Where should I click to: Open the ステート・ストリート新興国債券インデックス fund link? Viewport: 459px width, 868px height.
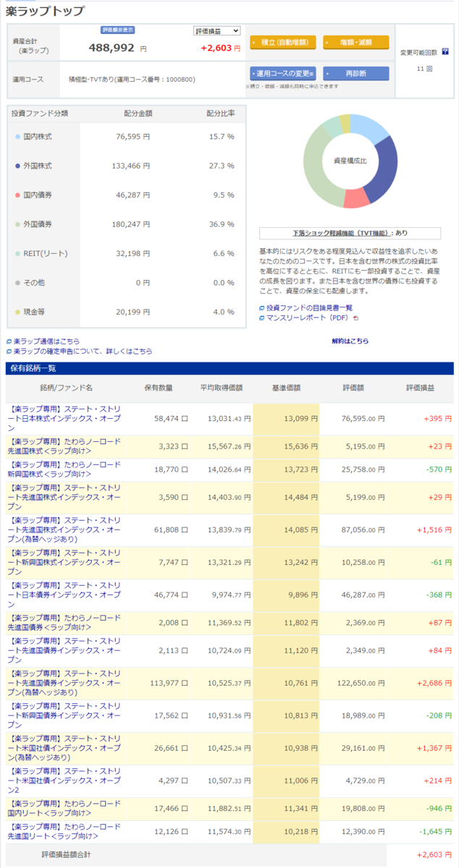click(x=65, y=715)
